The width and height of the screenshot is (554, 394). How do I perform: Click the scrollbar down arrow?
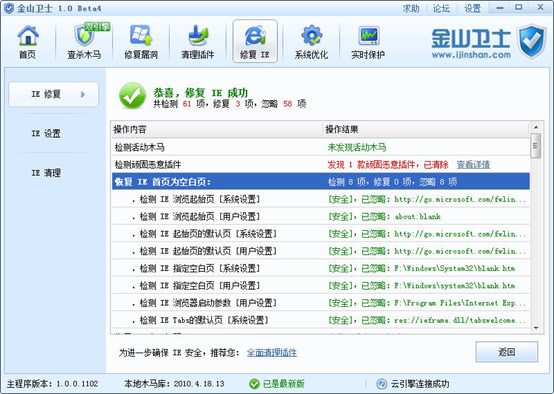click(x=536, y=328)
